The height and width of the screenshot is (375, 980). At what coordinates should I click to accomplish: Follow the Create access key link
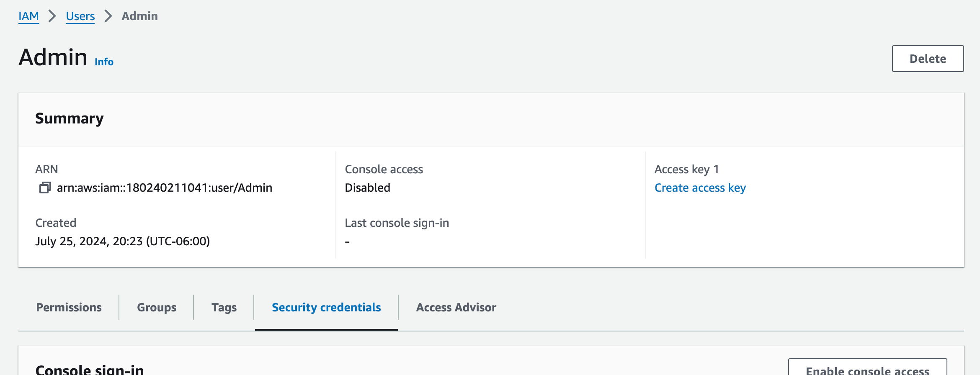[700, 188]
